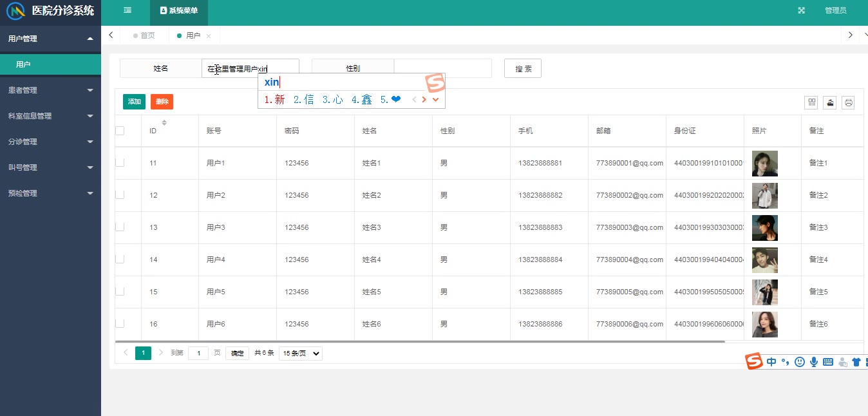Expand the 患者管理 sidebar menu

point(50,90)
